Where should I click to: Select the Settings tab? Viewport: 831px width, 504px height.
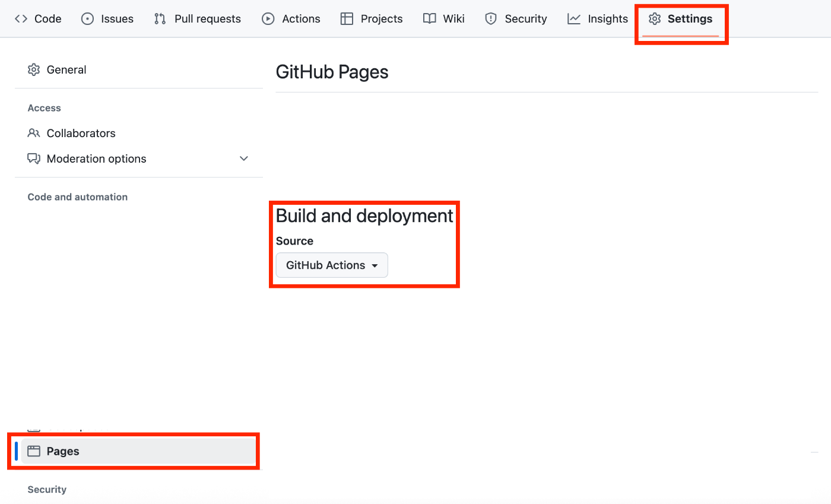(x=681, y=19)
